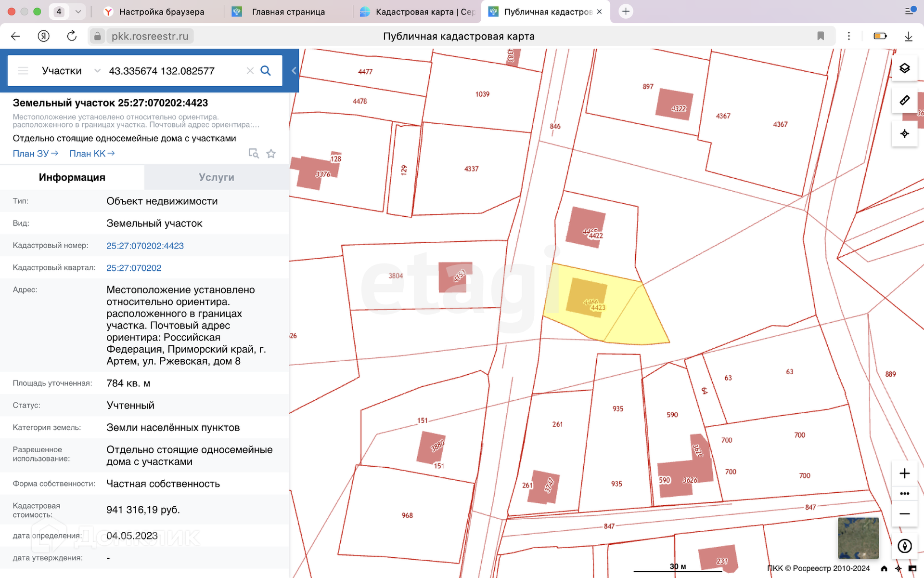Collapse the left information panel
This screenshot has height=578, width=924.
[x=294, y=71]
